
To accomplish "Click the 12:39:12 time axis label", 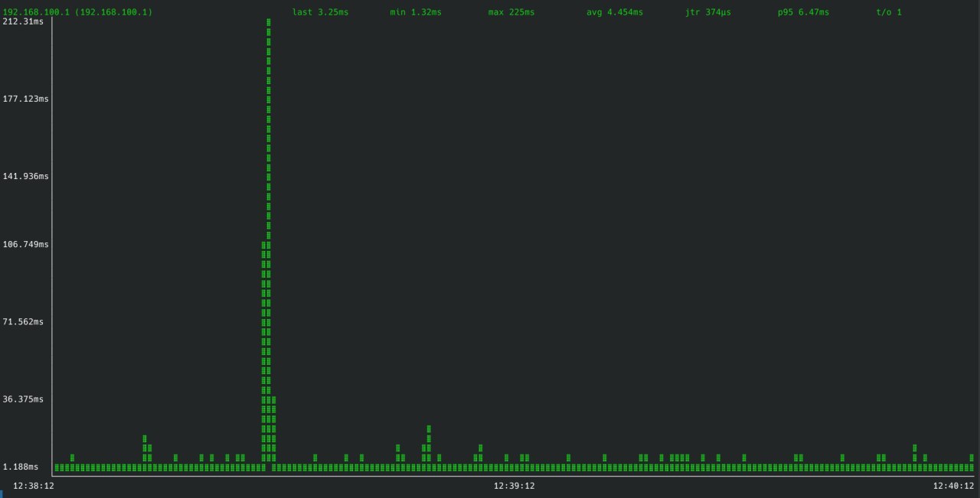I will (514, 486).
